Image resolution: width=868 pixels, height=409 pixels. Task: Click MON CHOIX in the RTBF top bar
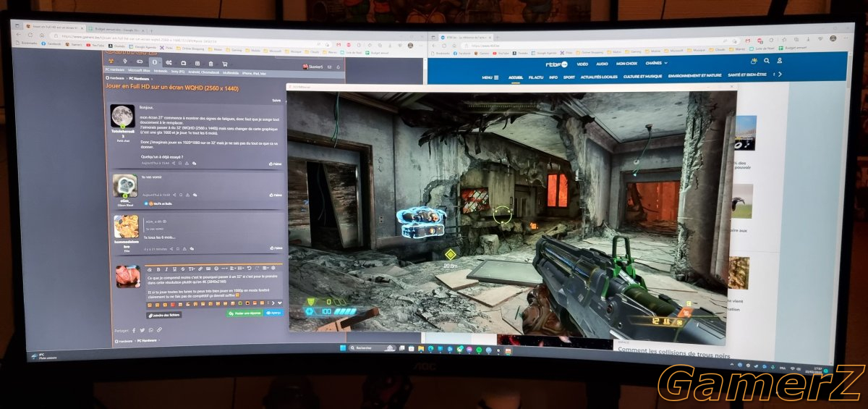coord(626,64)
